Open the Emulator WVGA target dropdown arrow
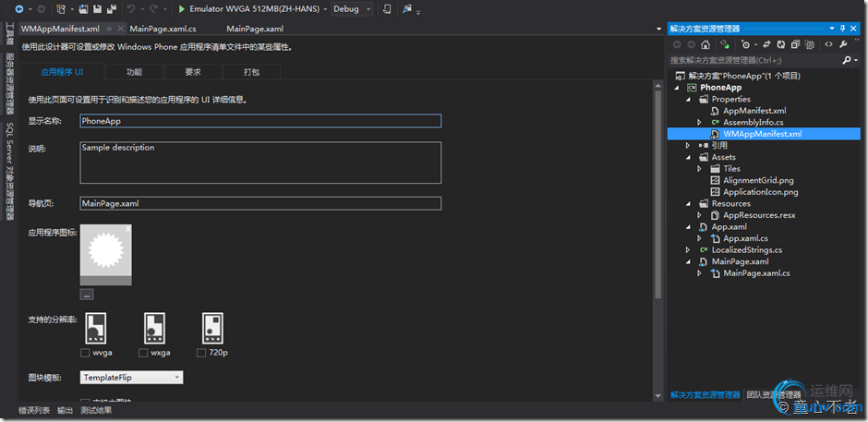Image resolution: width=868 pixels, height=422 pixels. (325, 9)
